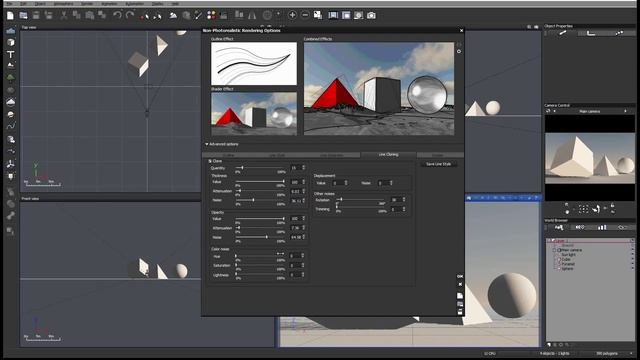Open the File menu
This screenshot has width=640, height=360.
point(9,4)
